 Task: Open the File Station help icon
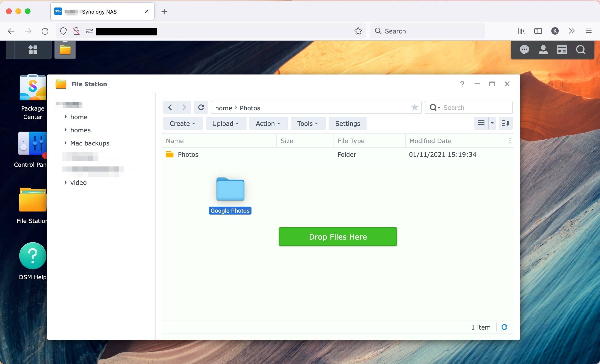pos(462,84)
